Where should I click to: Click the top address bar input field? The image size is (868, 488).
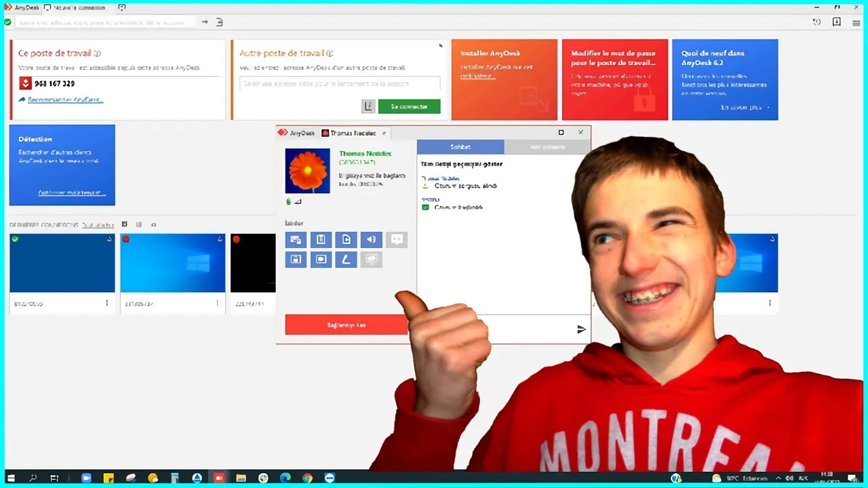(x=105, y=22)
